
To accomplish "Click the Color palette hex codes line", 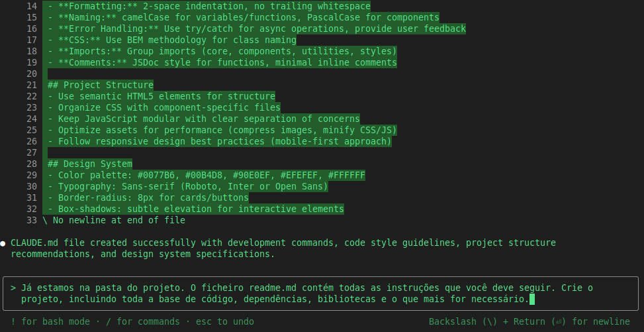I will [x=207, y=175].
